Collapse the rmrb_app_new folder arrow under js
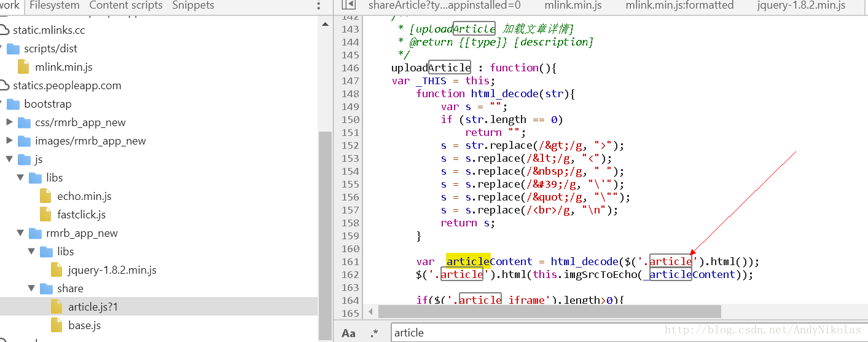Viewport: 868px width, 342px height. pyautogui.click(x=20, y=233)
